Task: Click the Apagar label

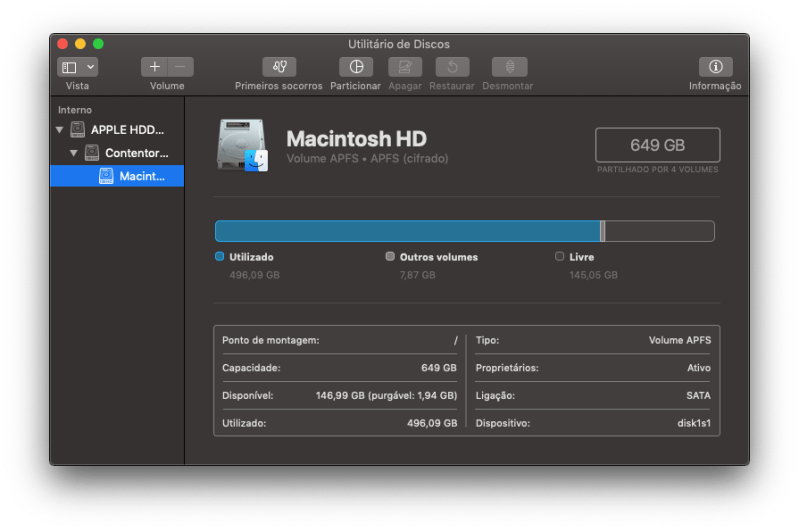Action: (405, 86)
